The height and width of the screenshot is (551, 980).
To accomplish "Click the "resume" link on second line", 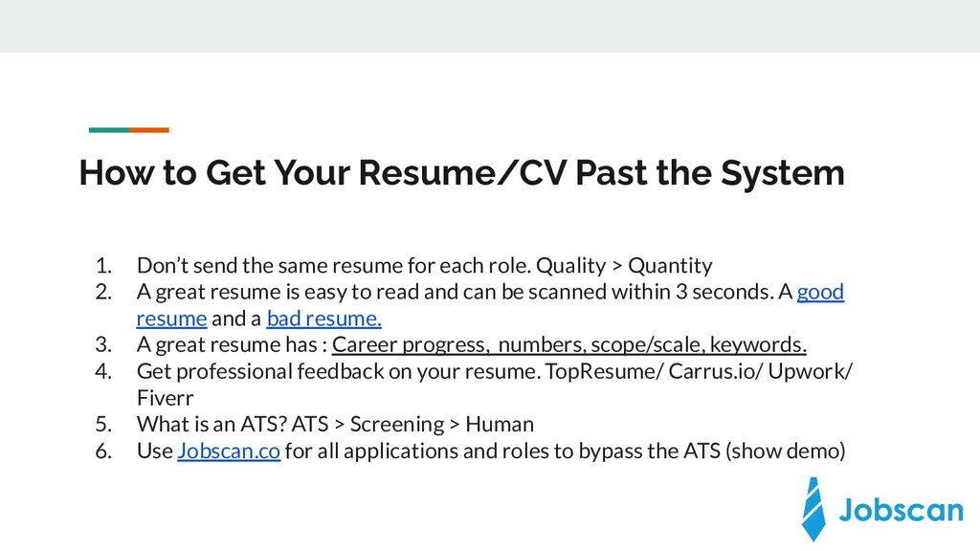I will (x=172, y=319).
